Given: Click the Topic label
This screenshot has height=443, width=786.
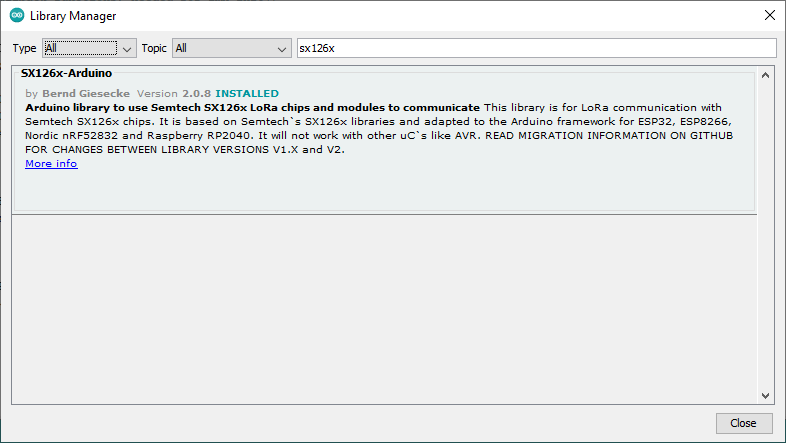Looking at the screenshot, I should (154, 48).
